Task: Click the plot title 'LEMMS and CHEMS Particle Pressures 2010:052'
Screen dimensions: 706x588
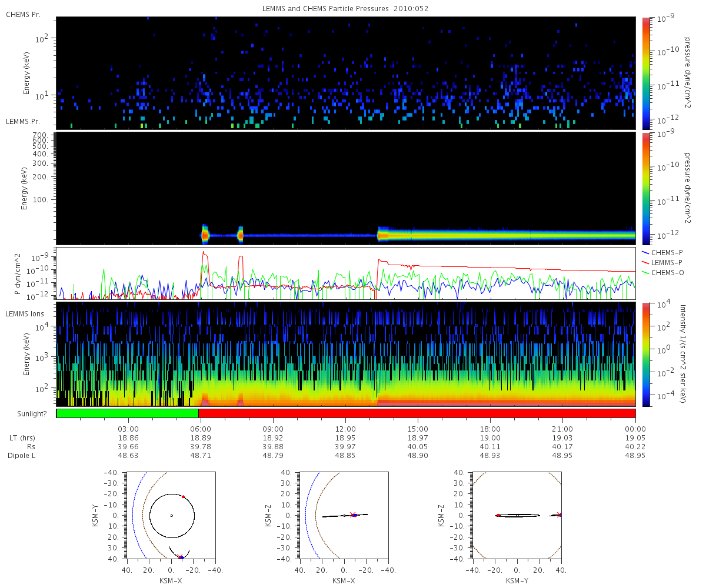Action: pyautogui.click(x=345, y=8)
